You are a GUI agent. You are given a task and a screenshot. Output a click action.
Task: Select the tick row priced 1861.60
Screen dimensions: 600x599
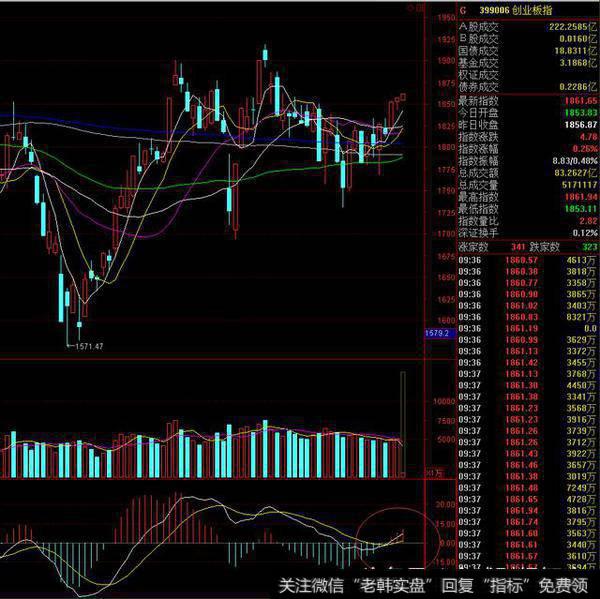528,533
